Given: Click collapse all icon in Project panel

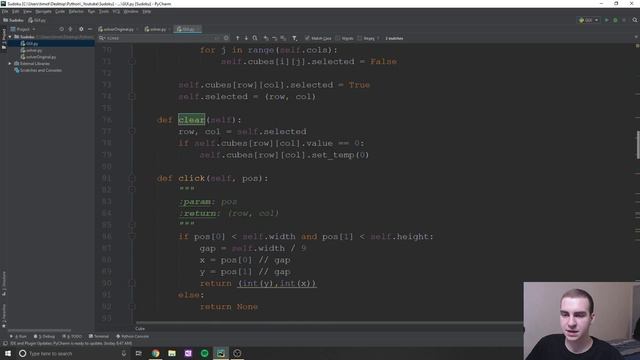Looking at the screenshot, I should [70, 29].
